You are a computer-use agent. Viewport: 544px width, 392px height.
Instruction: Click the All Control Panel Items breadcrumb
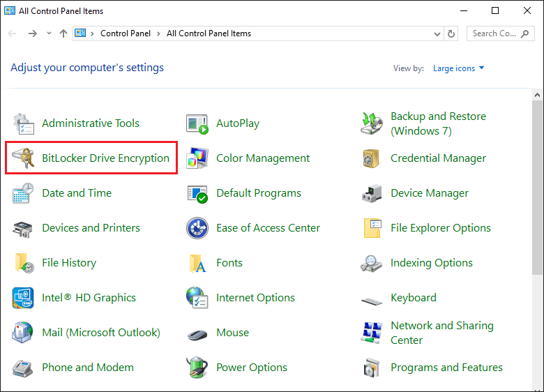click(209, 33)
